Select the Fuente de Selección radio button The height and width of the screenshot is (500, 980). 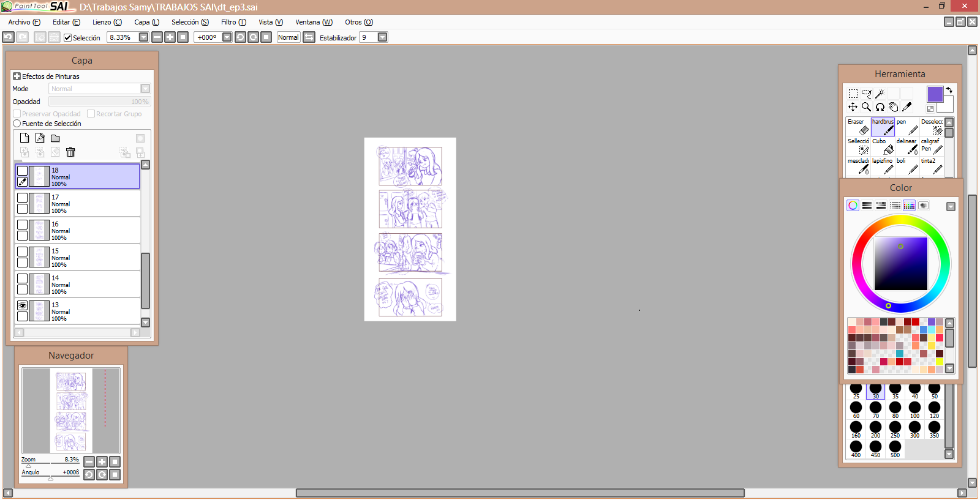[17, 124]
